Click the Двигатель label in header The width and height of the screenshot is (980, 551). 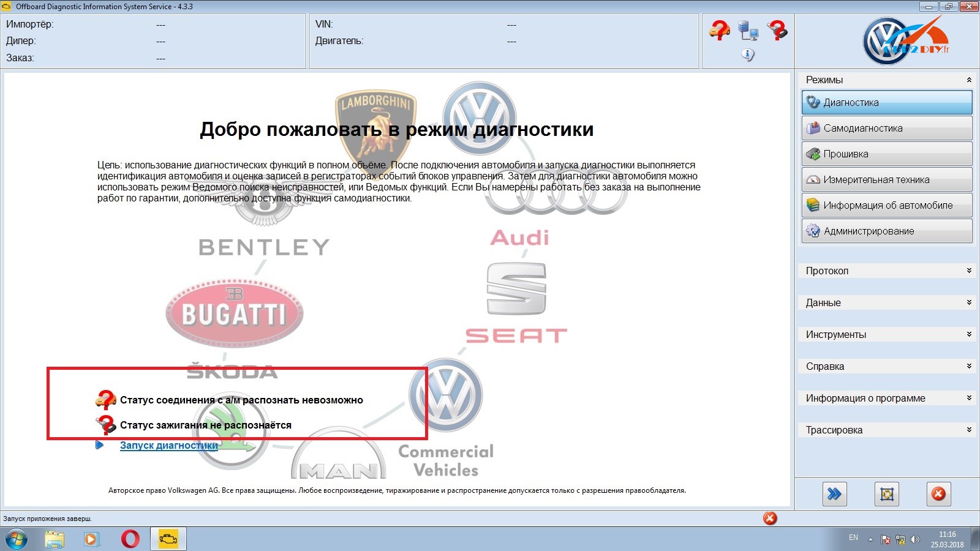point(339,41)
